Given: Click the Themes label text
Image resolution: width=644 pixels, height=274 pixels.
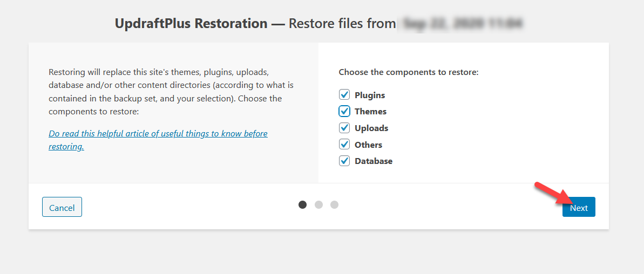Looking at the screenshot, I should pos(370,112).
